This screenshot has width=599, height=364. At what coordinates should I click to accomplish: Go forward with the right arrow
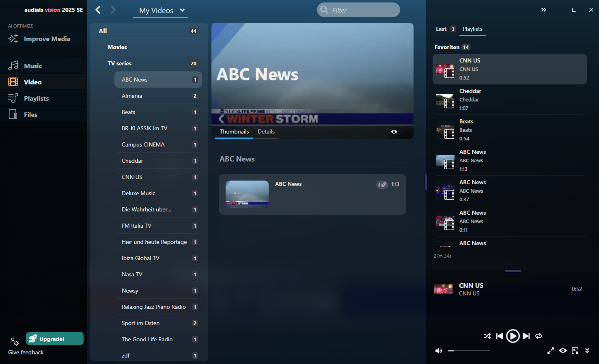tap(113, 10)
